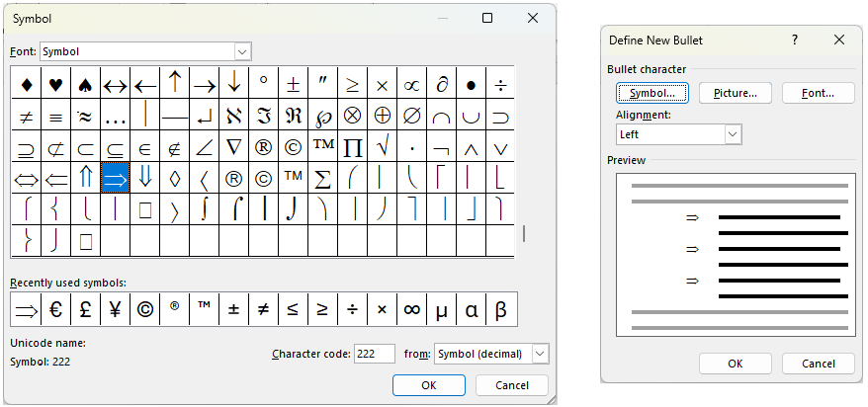868x407 pixels.
Task: Select the circled times ⊗ symbol
Action: (352, 115)
